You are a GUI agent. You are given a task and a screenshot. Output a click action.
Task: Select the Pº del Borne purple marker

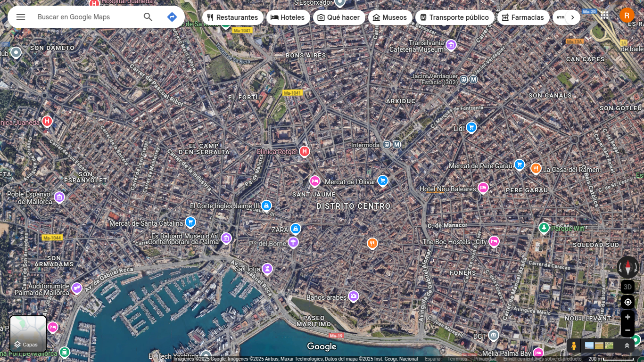[293, 242]
